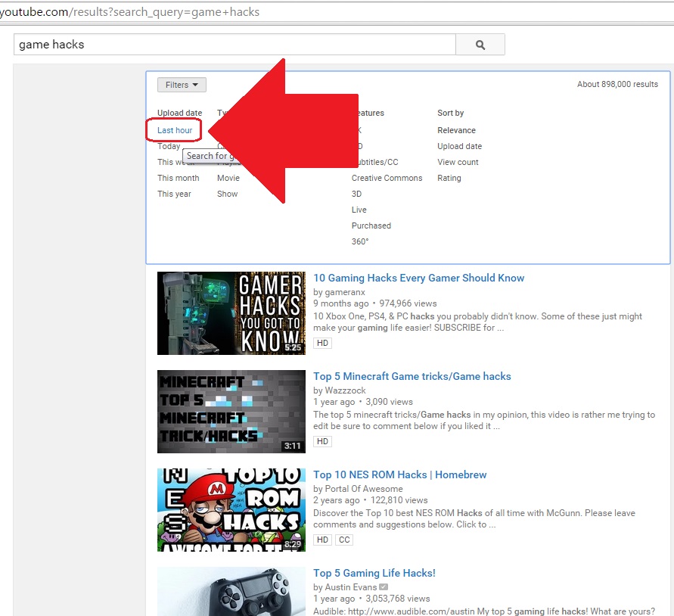The image size is (674, 616).
Task: Filter uploads by This month
Action: [x=178, y=178]
